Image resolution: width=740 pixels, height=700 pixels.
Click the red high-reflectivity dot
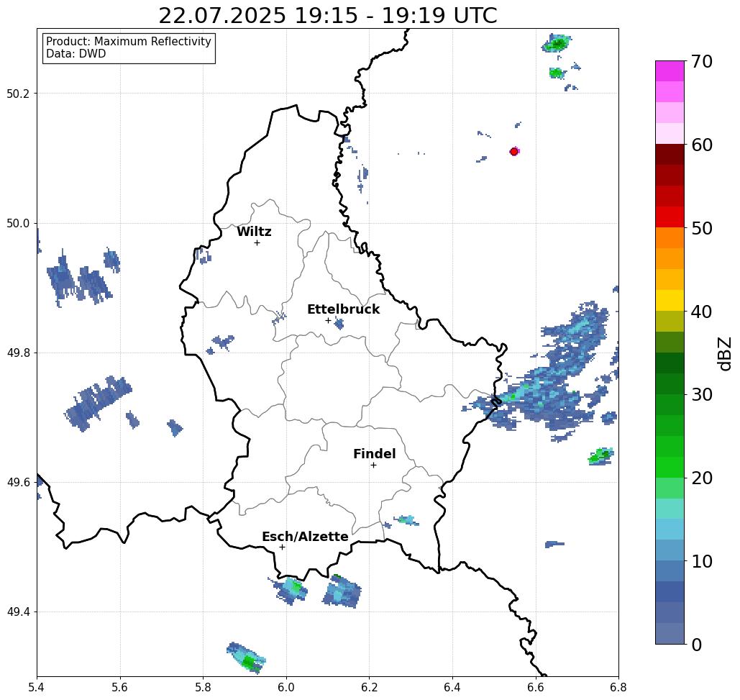tap(514, 152)
